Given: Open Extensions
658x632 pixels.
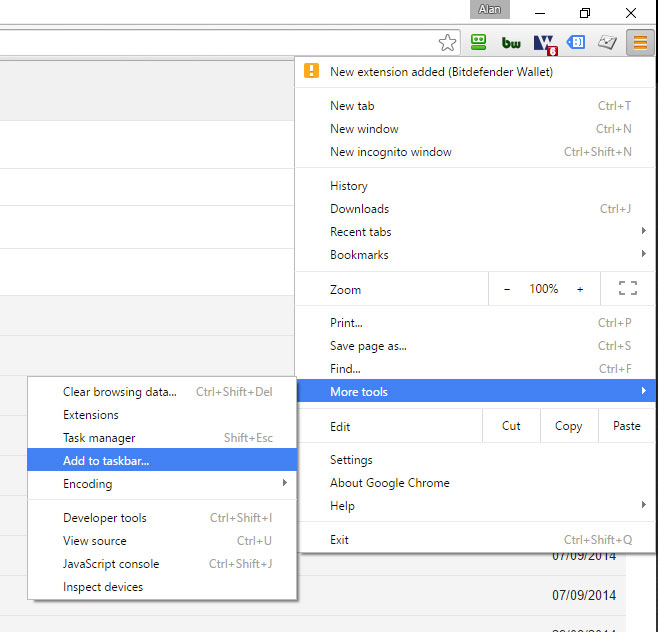Looking at the screenshot, I should click(x=162, y=415).
